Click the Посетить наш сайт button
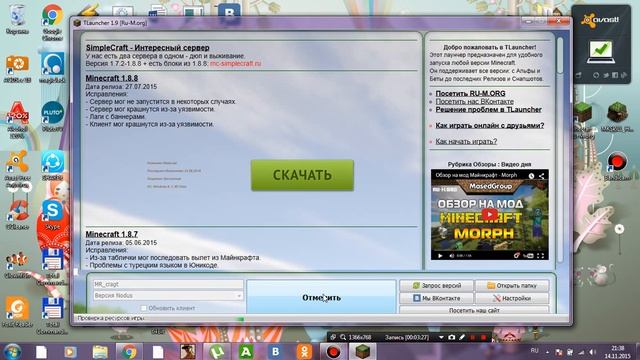The height and width of the screenshot is (360, 640). click(x=474, y=310)
